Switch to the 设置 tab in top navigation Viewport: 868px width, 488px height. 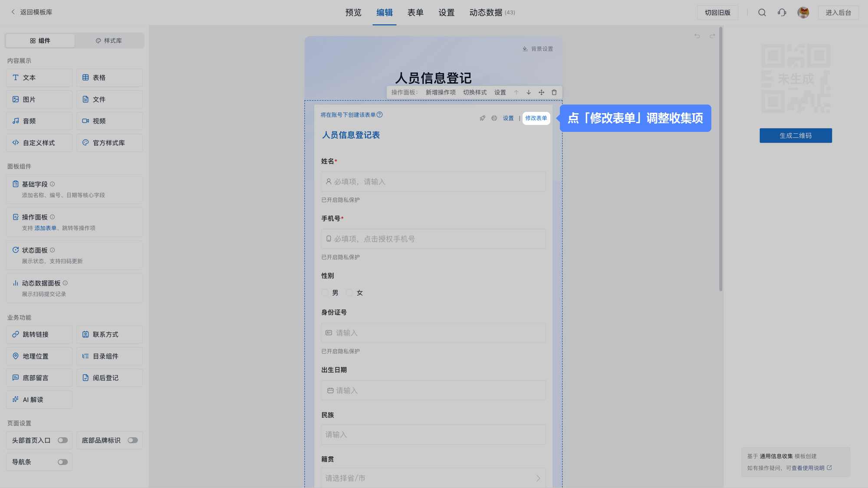tap(447, 13)
